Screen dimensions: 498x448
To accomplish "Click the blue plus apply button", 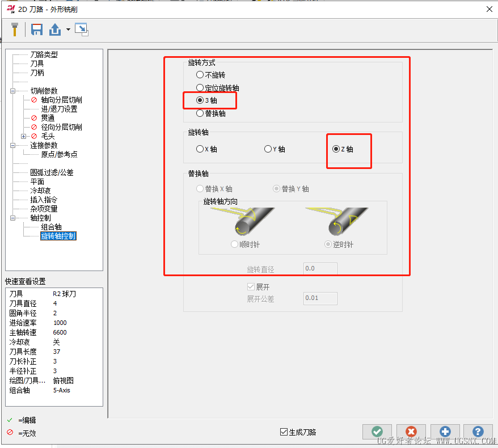I will pos(445,432).
